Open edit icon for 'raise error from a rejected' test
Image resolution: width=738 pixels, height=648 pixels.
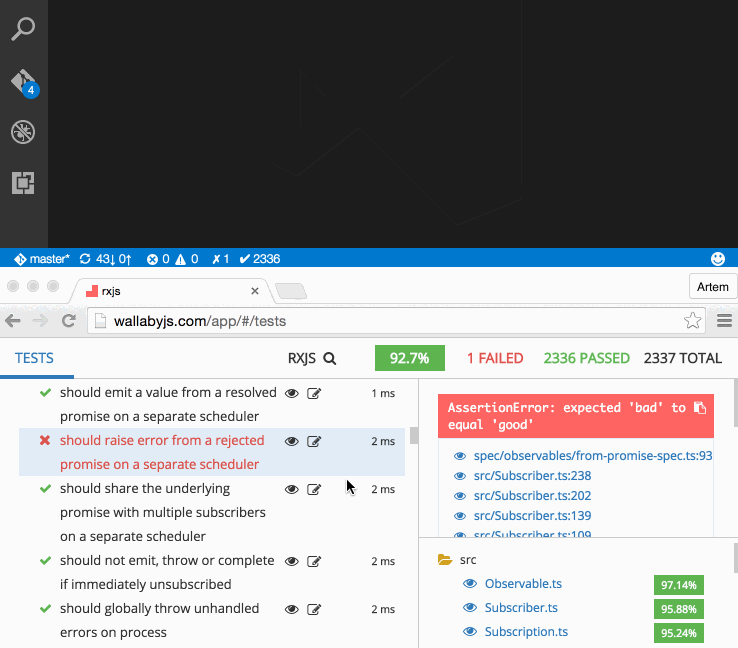(x=314, y=441)
